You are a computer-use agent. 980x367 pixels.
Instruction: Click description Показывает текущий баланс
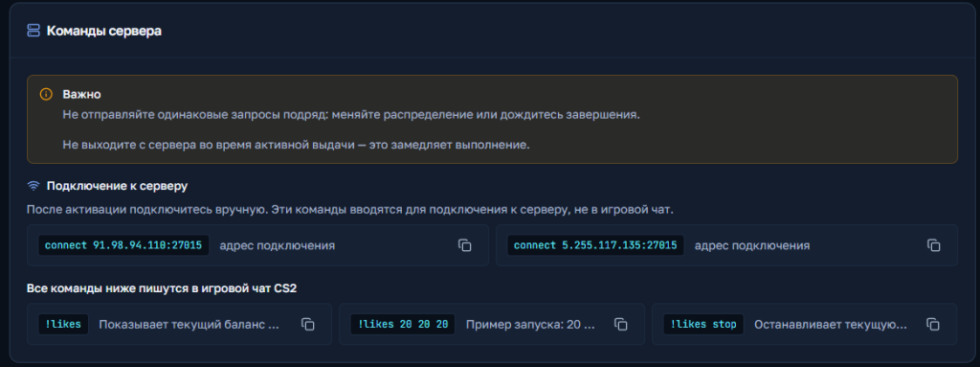(x=189, y=325)
